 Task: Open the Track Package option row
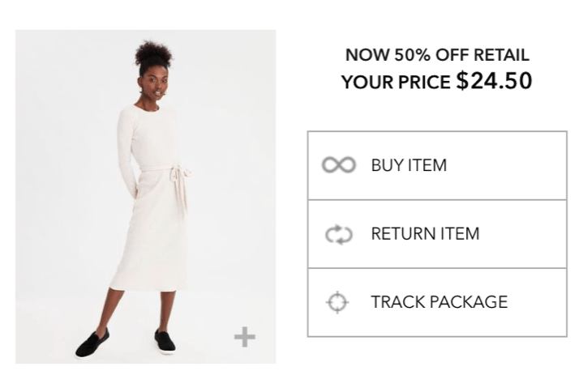pyautogui.click(x=436, y=302)
